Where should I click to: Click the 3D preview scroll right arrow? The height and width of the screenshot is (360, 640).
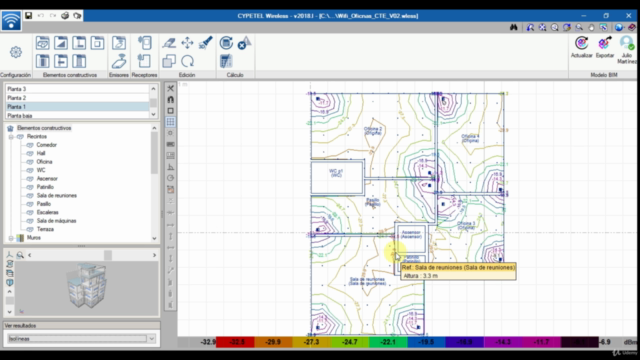point(154,255)
